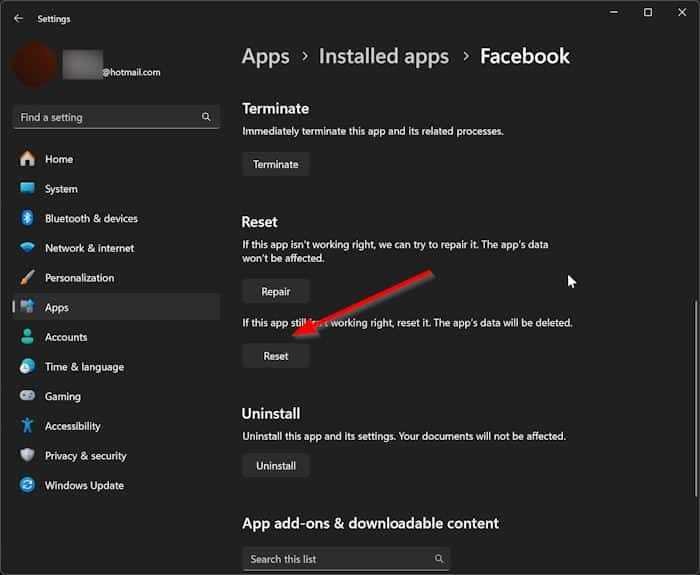
Task: Maximize the Settings window
Action: [648, 12]
